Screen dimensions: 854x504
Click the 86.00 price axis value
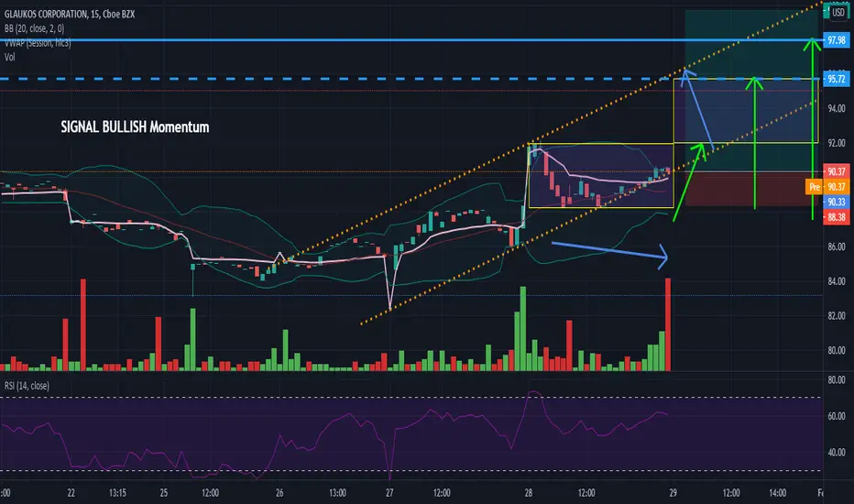pos(836,247)
